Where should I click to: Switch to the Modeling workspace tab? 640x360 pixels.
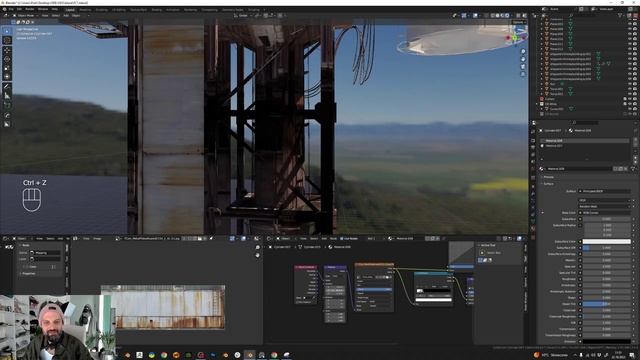click(85, 9)
